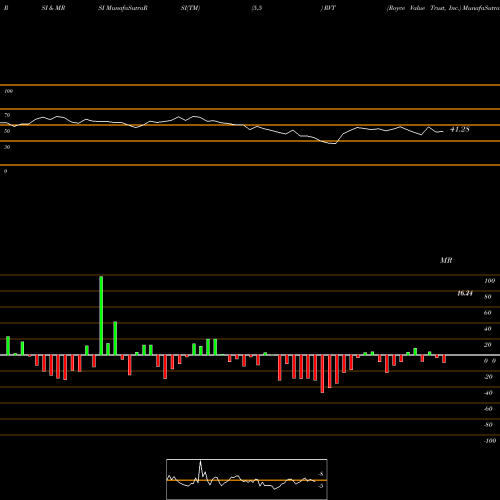The image size is (500, 500).
Task: Click the -80 label on MR axis
Action: pos(488,425)
